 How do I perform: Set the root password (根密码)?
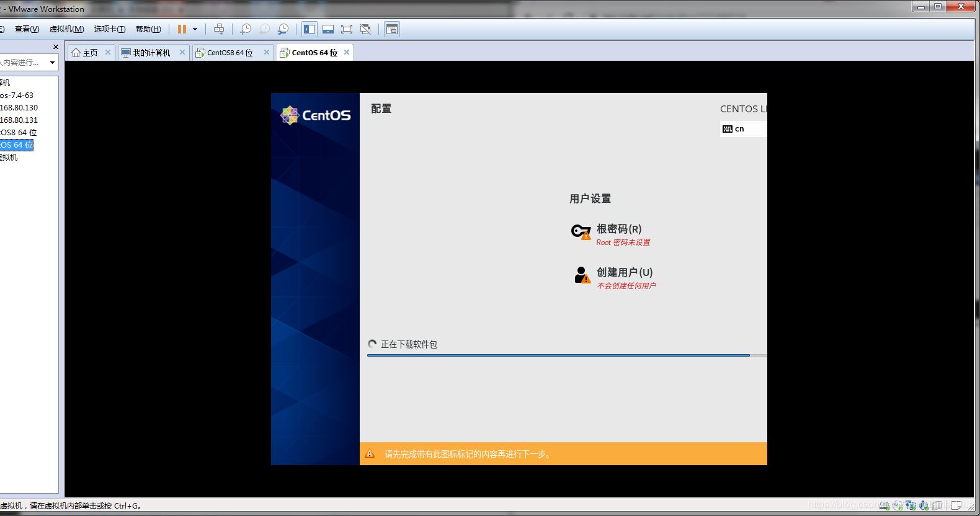tap(618, 229)
